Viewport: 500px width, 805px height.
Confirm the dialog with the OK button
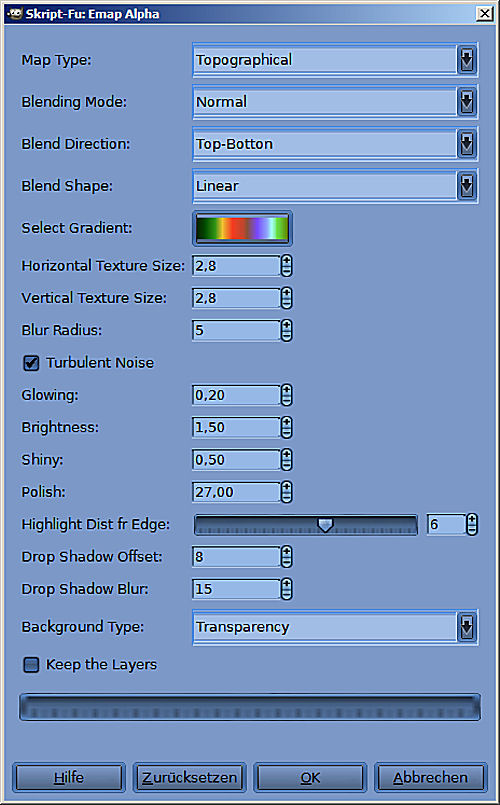pos(310,777)
